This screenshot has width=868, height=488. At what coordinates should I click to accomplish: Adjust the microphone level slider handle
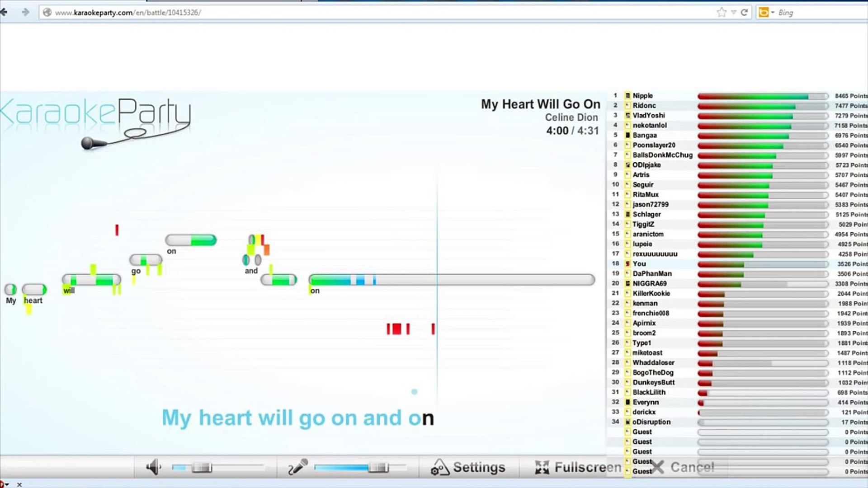378,468
